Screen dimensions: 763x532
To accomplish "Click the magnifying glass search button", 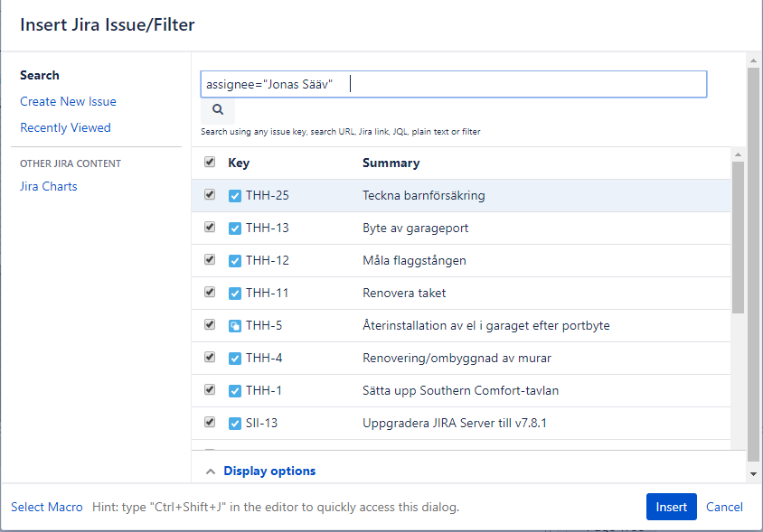I will pyautogui.click(x=218, y=110).
